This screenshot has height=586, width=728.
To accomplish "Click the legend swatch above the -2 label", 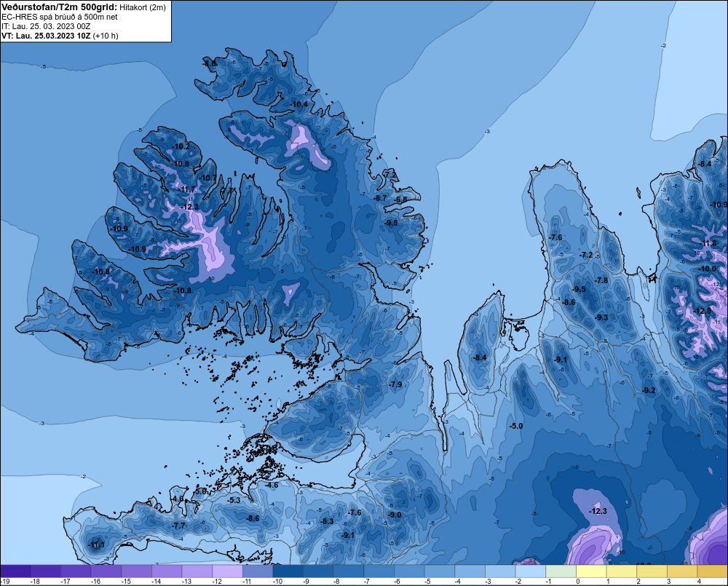I will pos(531,571).
